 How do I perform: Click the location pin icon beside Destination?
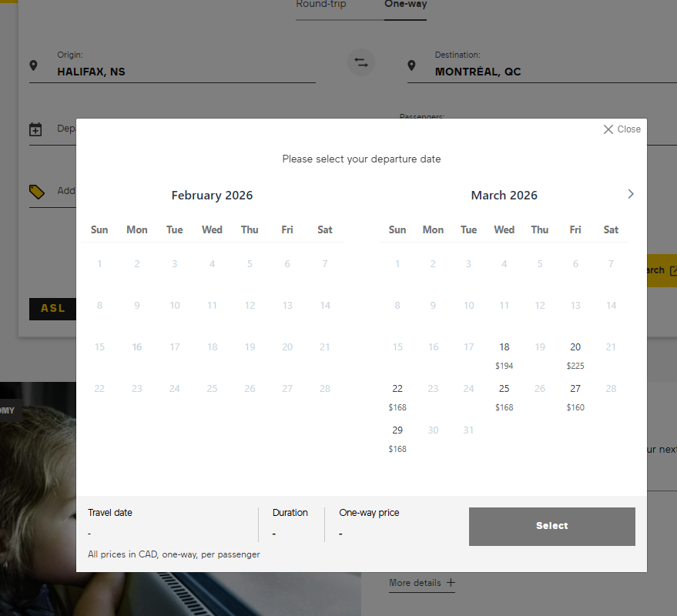pos(411,65)
